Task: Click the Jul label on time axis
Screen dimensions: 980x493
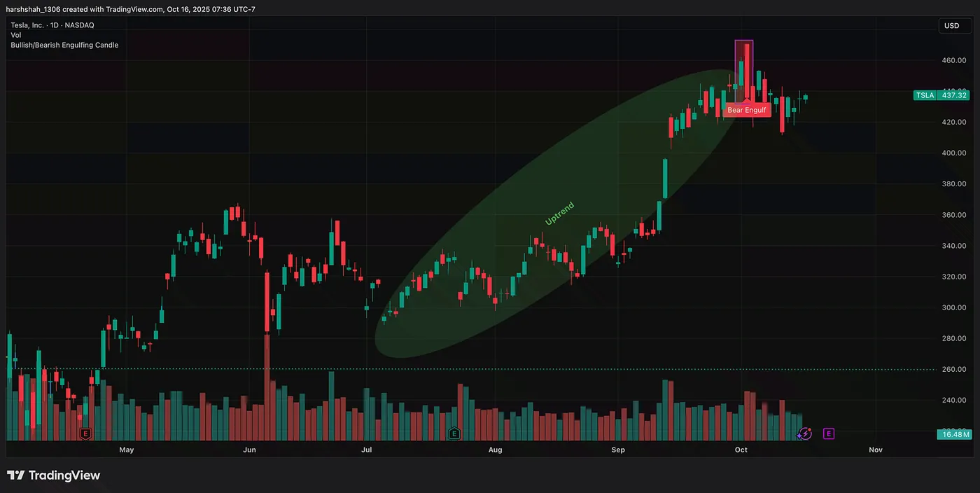Action: [366, 450]
